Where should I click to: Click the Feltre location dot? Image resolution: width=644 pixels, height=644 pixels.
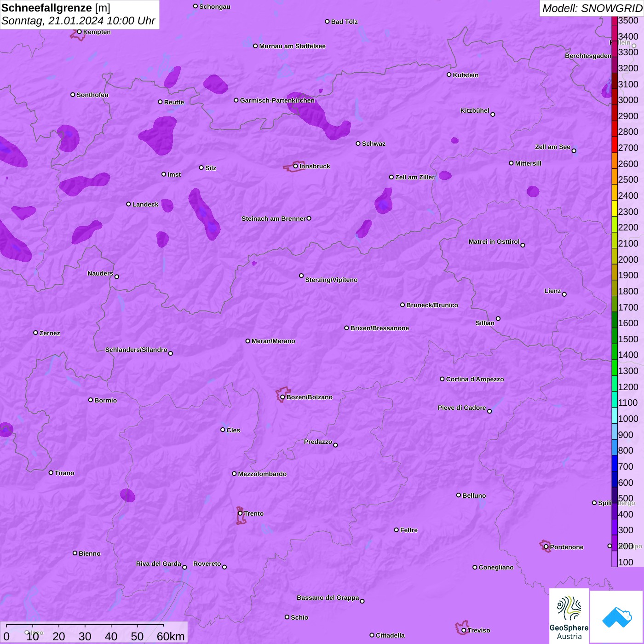(x=396, y=530)
